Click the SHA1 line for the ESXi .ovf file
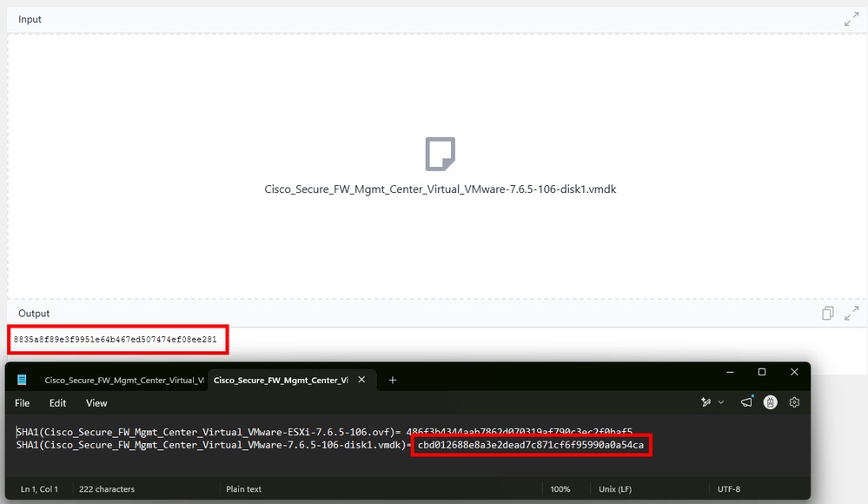This screenshot has height=504, width=868. point(324,432)
